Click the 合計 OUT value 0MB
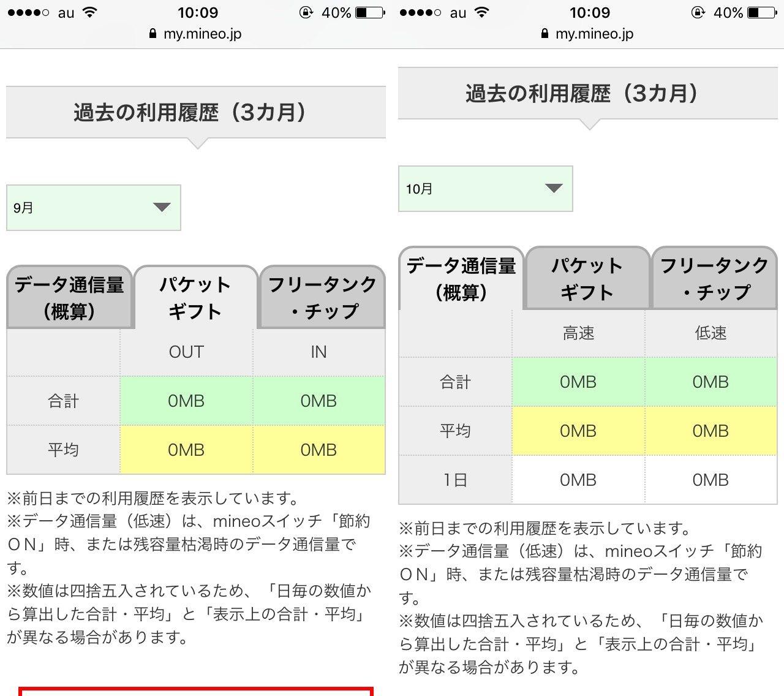The image size is (784, 696). (186, 401)
